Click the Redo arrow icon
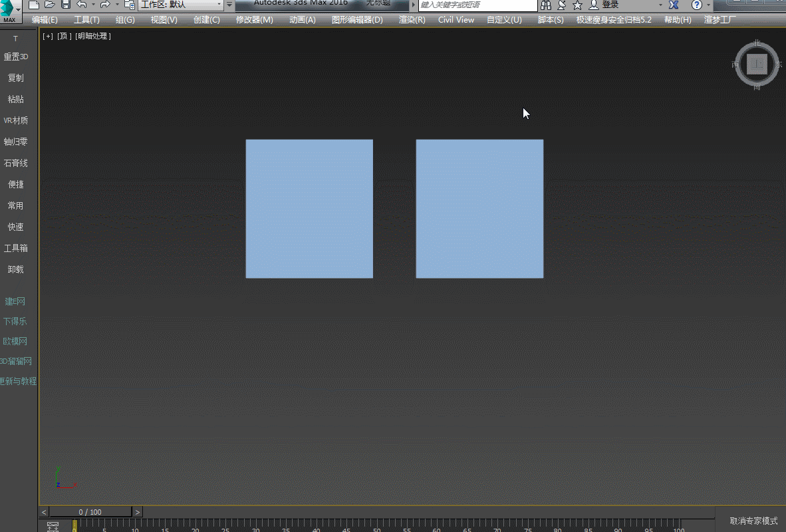Screen dimensions: 786x532 click(x=104, y=5)
